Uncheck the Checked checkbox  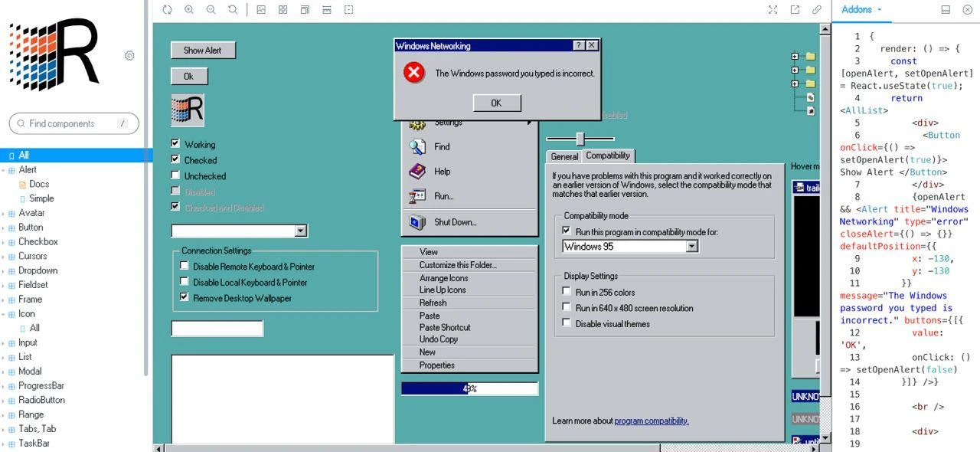click(x=175, y=159)
